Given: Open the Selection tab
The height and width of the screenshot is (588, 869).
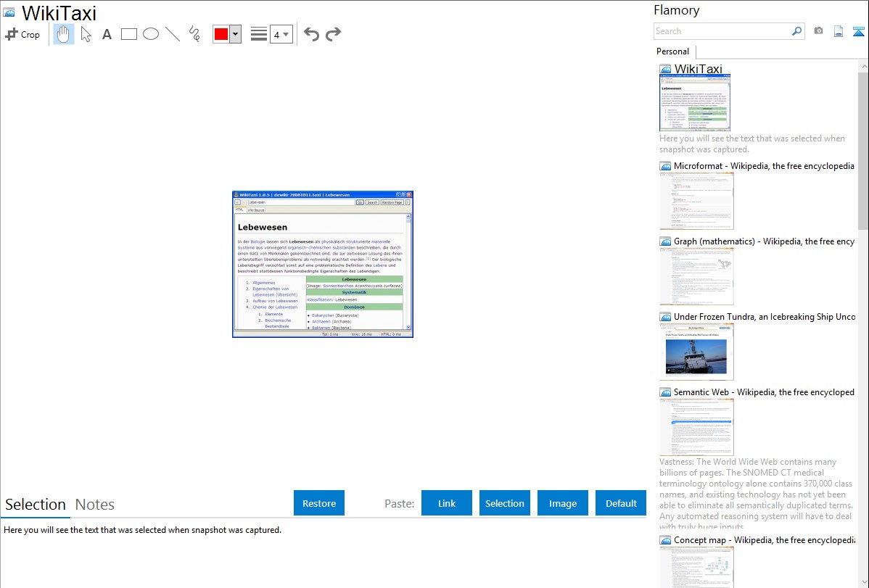Looking at the screenshot, I should [36, 505].
